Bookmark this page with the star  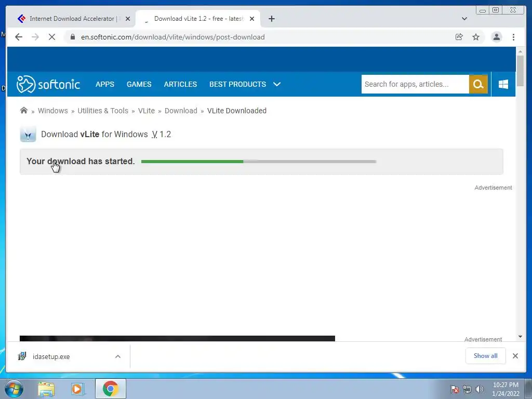(476, 37)
